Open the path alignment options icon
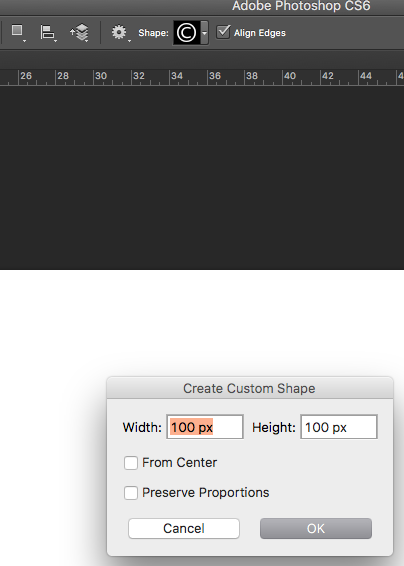This screenshot has width=404, height=566. (x=48, y=32)
